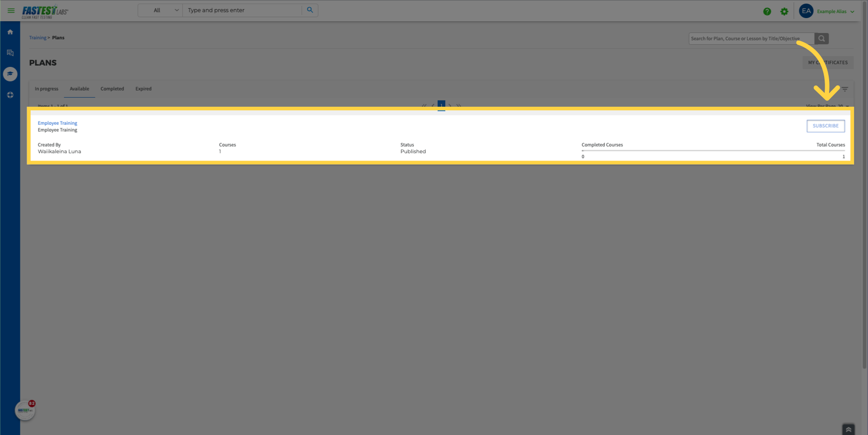Click the completed courses progress bar

pos(713,151)
